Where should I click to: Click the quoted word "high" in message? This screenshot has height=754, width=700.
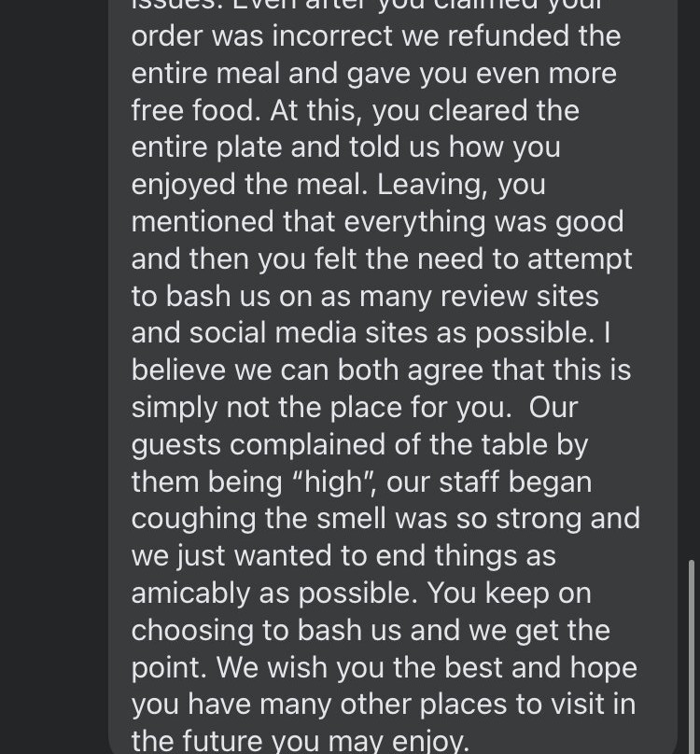(x=333, y=482)
